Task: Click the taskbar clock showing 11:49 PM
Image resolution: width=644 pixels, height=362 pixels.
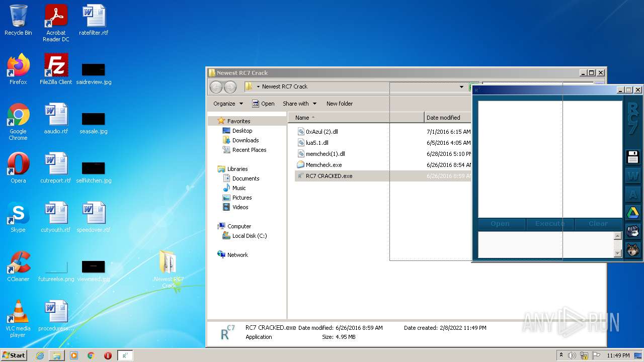Action: pos(618,355)
